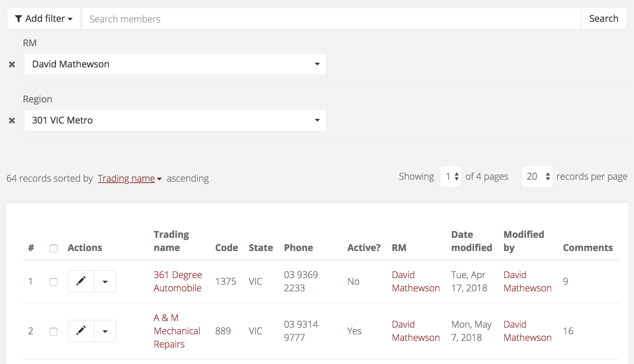Open the RM dropdown showing David Mathewson
Image resolution: width=634 pixels, height=364 pixels.
click(x=175, y=64)
